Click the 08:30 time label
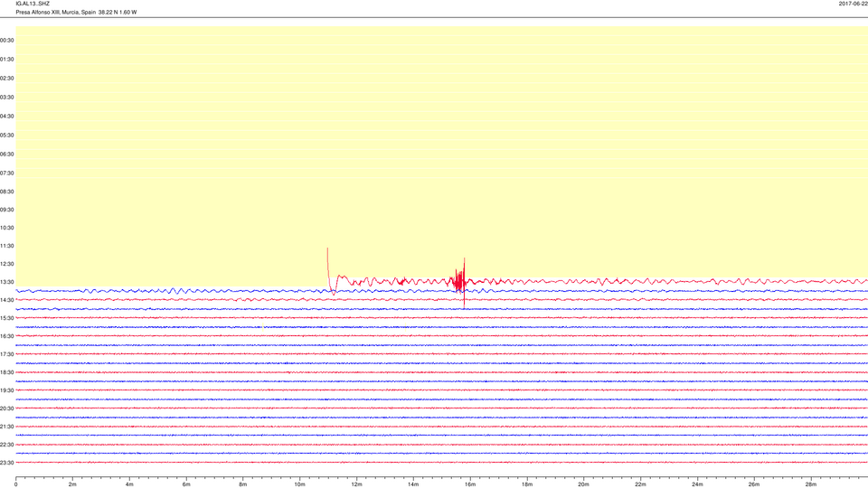 (x=7, y=192)
